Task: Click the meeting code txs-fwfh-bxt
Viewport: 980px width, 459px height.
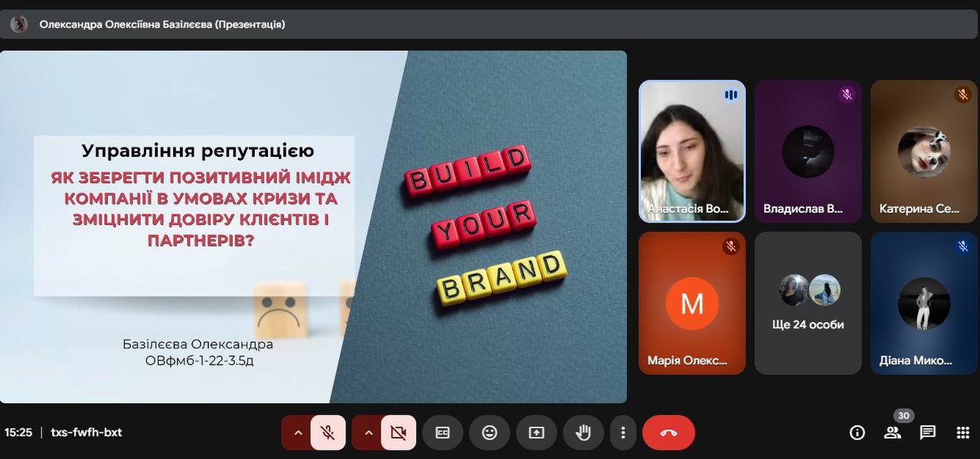Action: [x=87, y=432]
